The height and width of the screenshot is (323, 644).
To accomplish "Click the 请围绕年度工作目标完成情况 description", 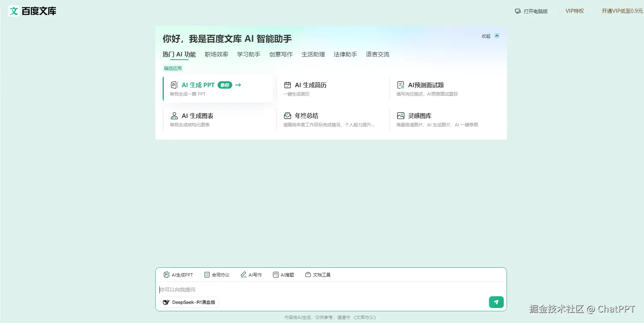I will [x=329, y=125].
